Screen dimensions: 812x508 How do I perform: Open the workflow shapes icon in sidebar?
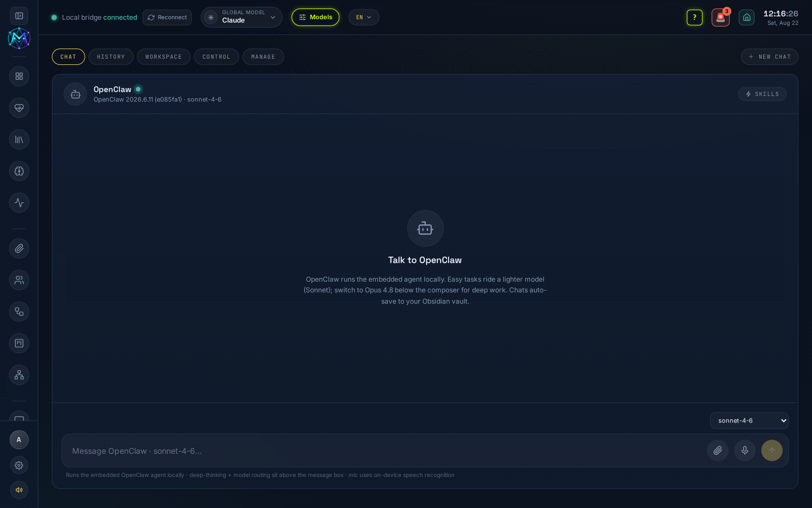tap(19, 312)
